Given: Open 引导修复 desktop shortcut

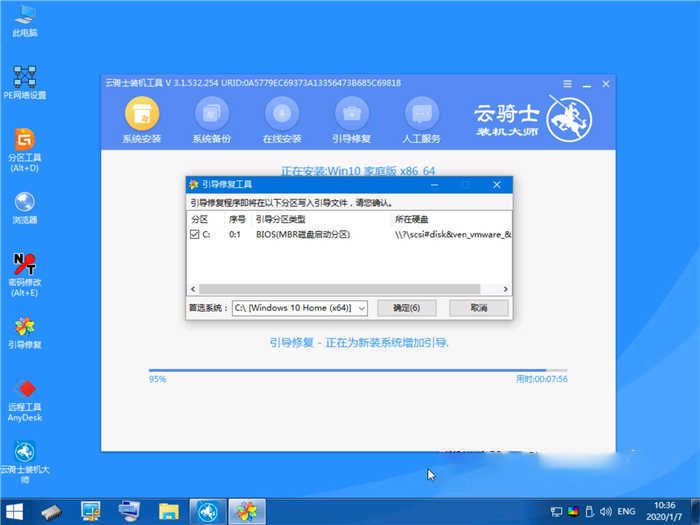Looking at the screenshot, I should [x=25, y=333].
